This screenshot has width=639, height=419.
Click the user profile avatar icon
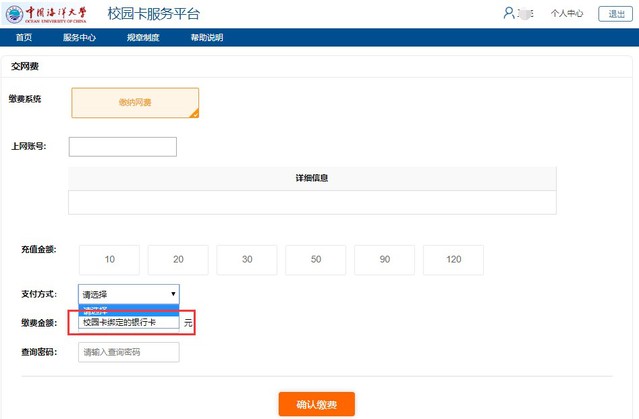(510, 13)
